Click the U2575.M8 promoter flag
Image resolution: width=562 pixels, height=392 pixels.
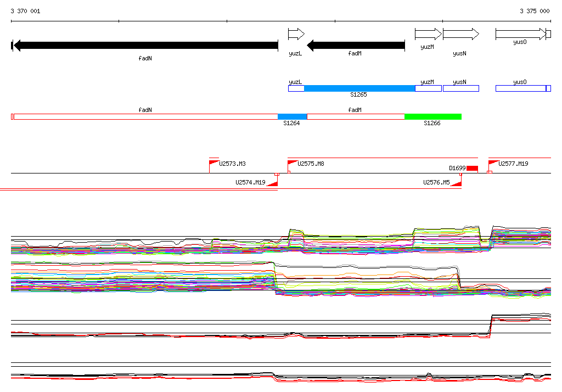pos(293,163)
